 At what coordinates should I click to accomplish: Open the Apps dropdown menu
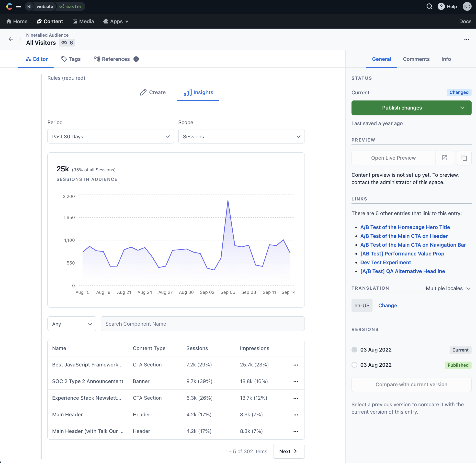116,22
